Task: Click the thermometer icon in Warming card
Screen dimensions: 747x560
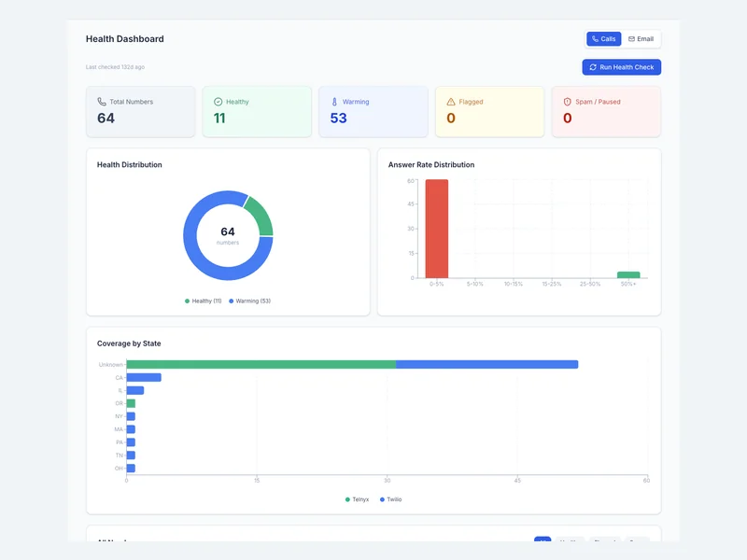Action: [334, 102]
